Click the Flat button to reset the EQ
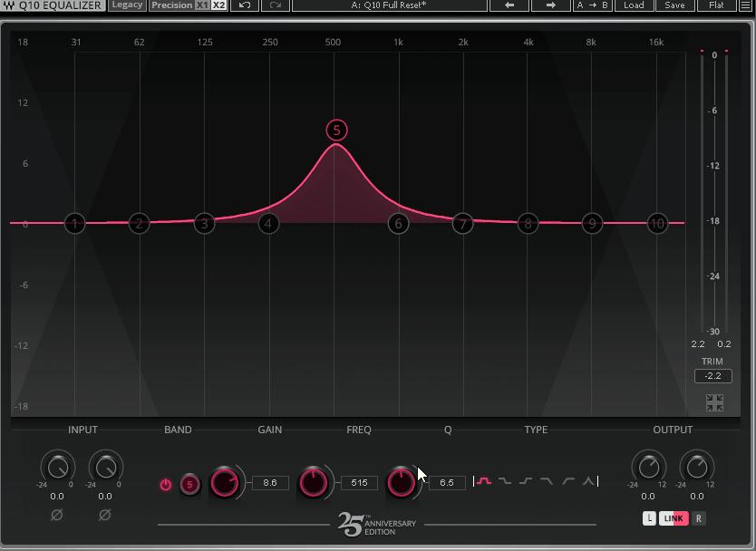Screen dimensions: 756x551 [717, 5]
